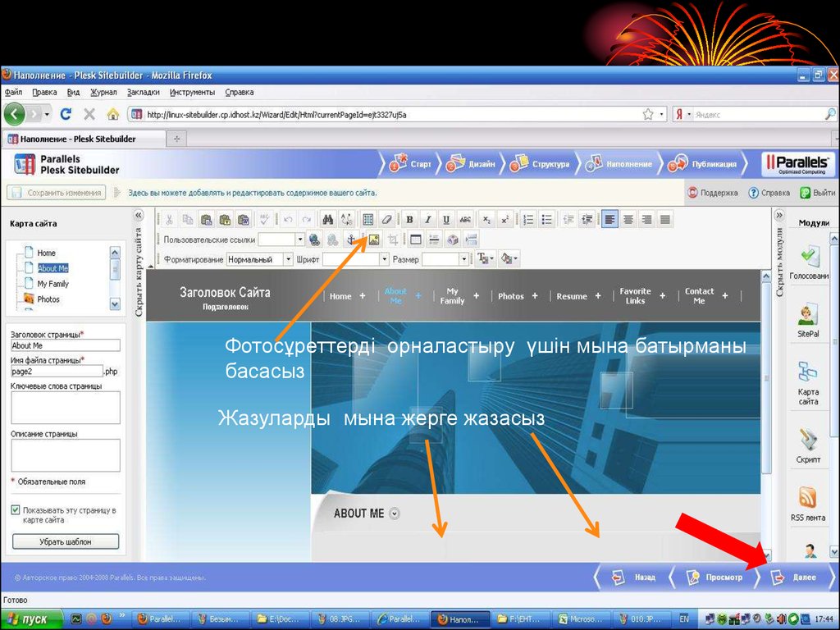The width and height of the screenshot is (840, 630).
Task: Click the Paste clipboard icon
Action: pos(206,220)
